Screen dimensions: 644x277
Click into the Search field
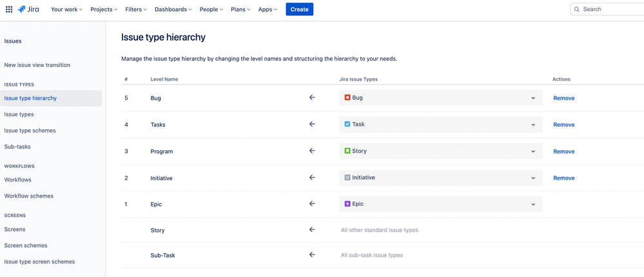click(x=607, y=9)
